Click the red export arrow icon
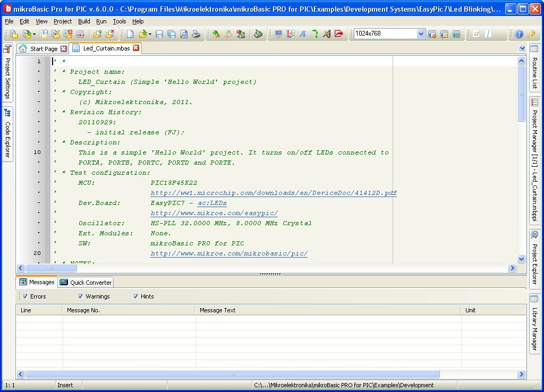 339,33
